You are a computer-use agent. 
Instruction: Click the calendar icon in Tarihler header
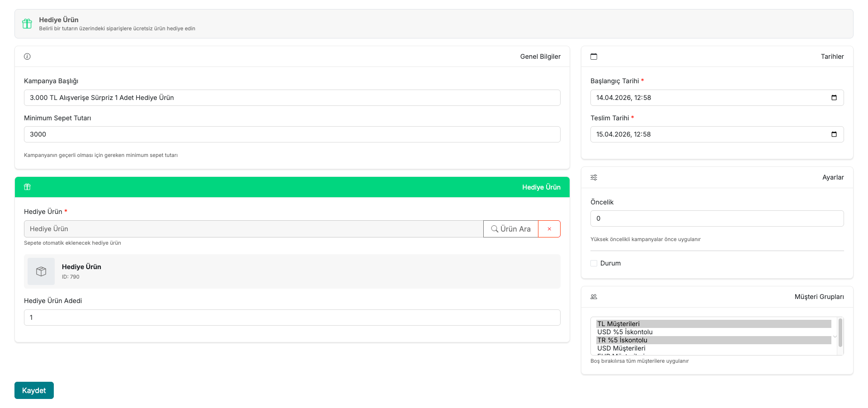(x=594, y=57)
